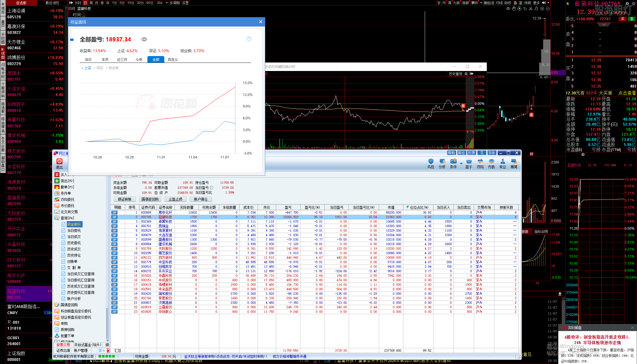Toggle the eye visibility icon above chart

pyautogui.click(x=508, y=9)
